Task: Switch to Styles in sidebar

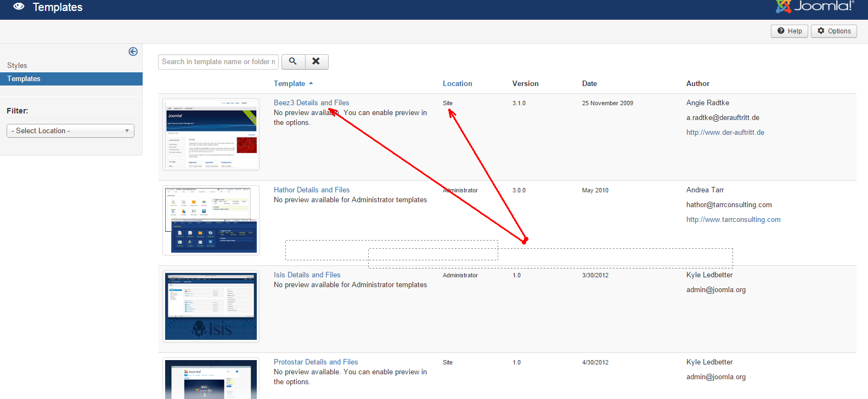Action: 17,65
